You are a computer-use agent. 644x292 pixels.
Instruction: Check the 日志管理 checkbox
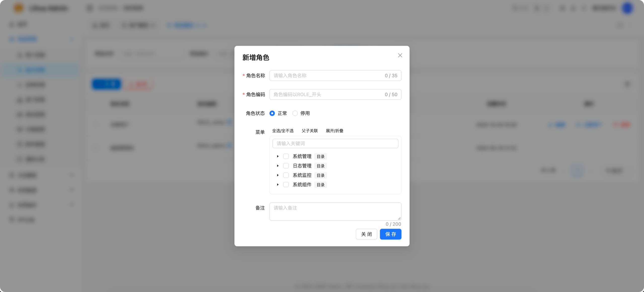[x=286, y=166]
